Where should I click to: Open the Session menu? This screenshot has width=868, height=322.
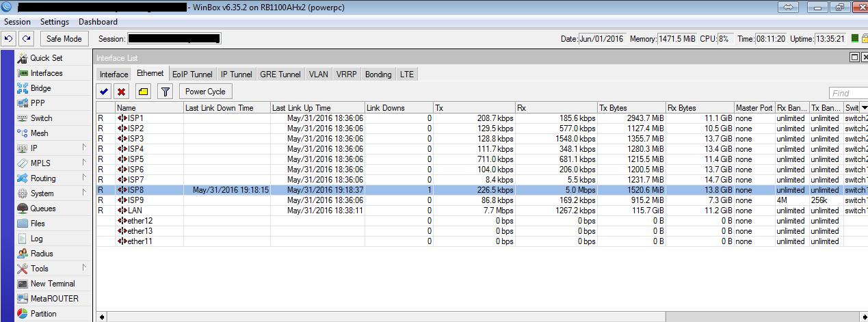pyautogui.click(x=17, y=22)
